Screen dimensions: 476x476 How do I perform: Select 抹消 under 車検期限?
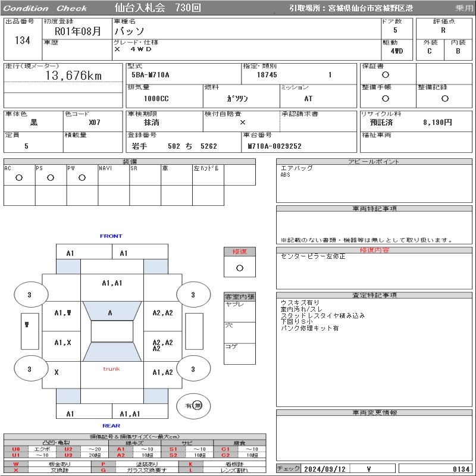click(152, 123)
